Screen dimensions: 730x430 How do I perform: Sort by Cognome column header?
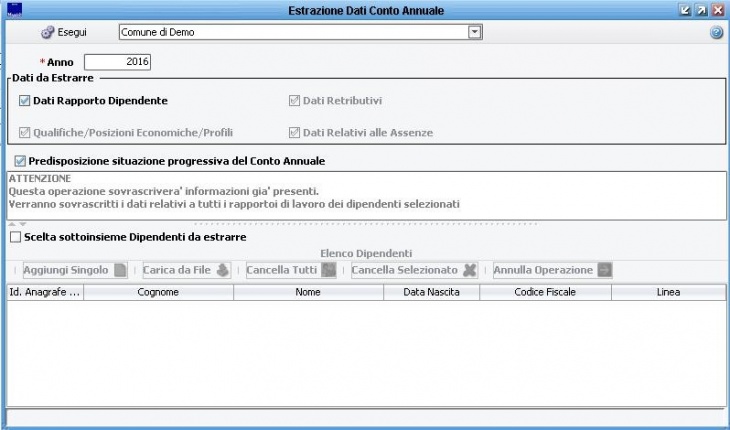[x=158, y=292]
